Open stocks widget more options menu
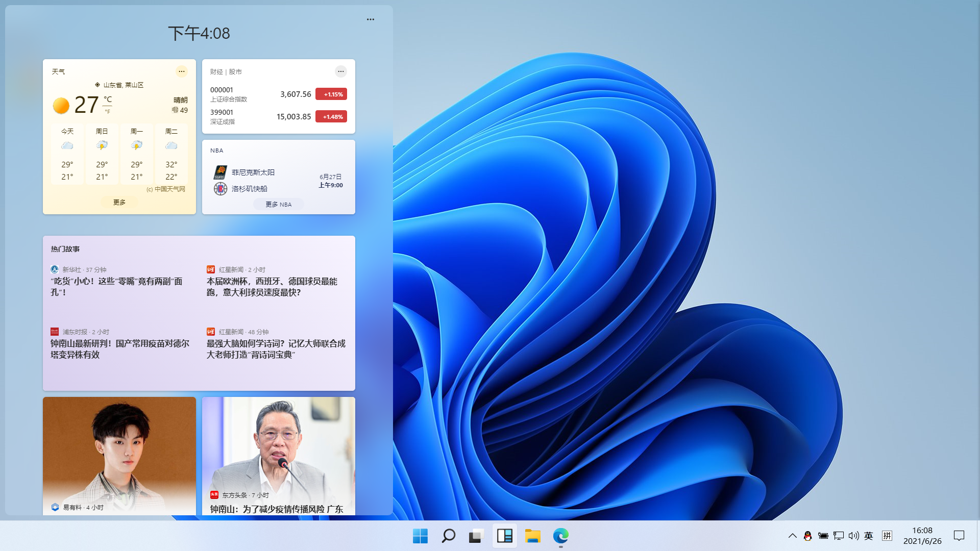The image size is (980, 551). [x=341, y=71]
